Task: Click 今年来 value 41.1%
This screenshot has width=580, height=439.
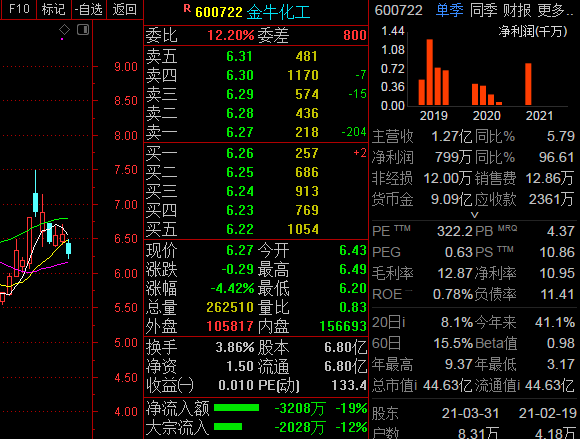Action: coord(555,323)
